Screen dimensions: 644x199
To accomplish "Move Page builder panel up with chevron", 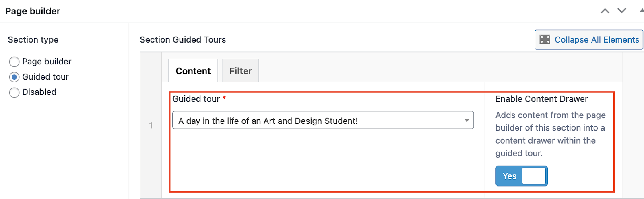I will (605, 11).
